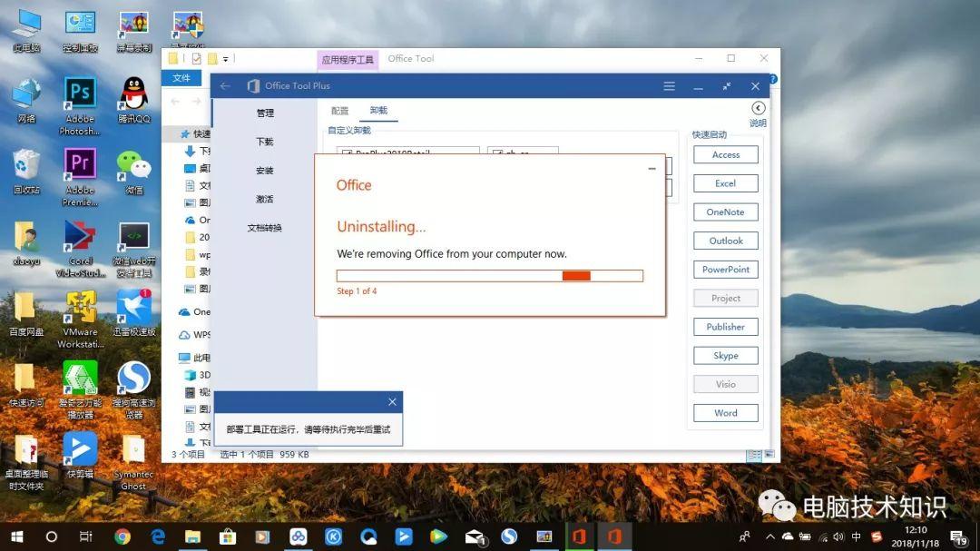Click the Office Tool Plus shrink-window icon
980x551 pixels.
(726, 85)
